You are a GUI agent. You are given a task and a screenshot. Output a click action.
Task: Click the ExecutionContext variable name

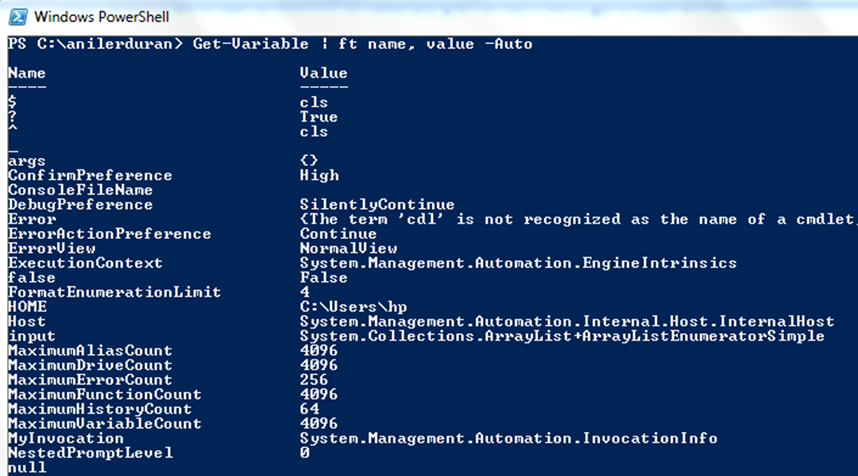pos(85,263)
